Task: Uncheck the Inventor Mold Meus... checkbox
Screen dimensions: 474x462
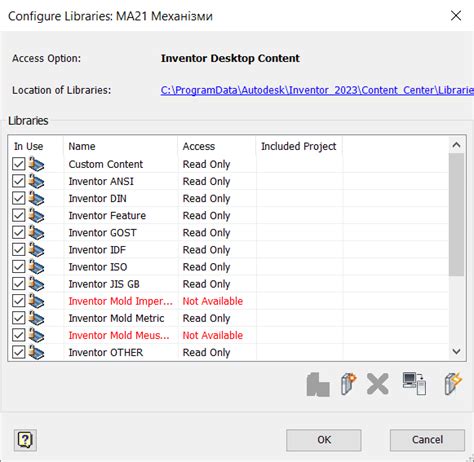Action: click(19, 335)
